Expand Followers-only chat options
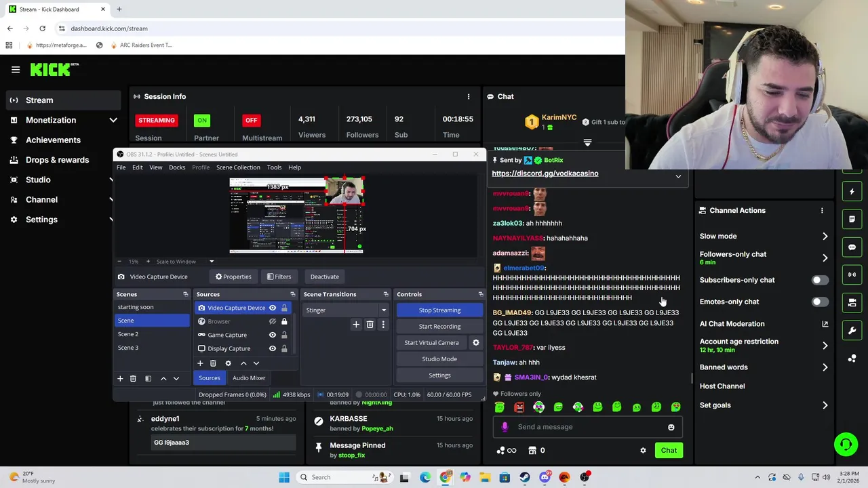 click(825, 258)
